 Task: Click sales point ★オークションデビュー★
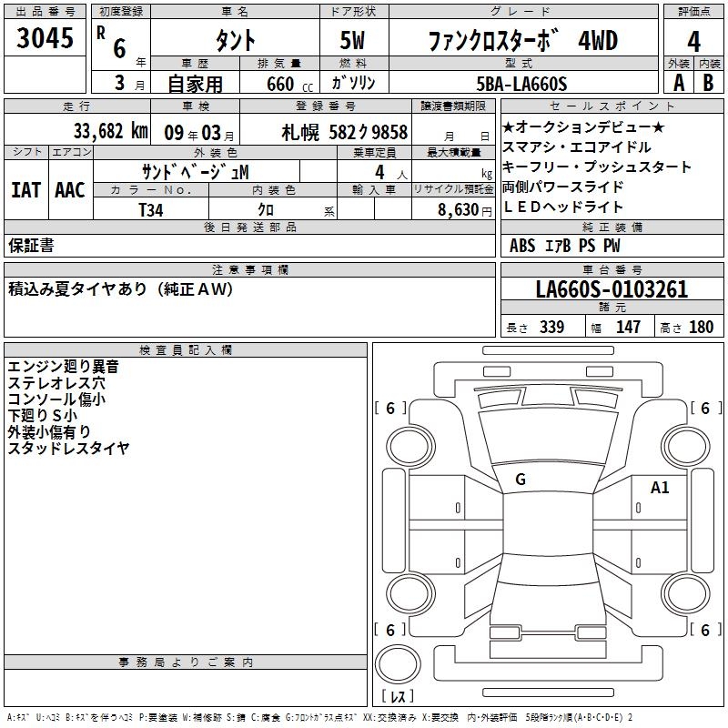pos(583,126)
